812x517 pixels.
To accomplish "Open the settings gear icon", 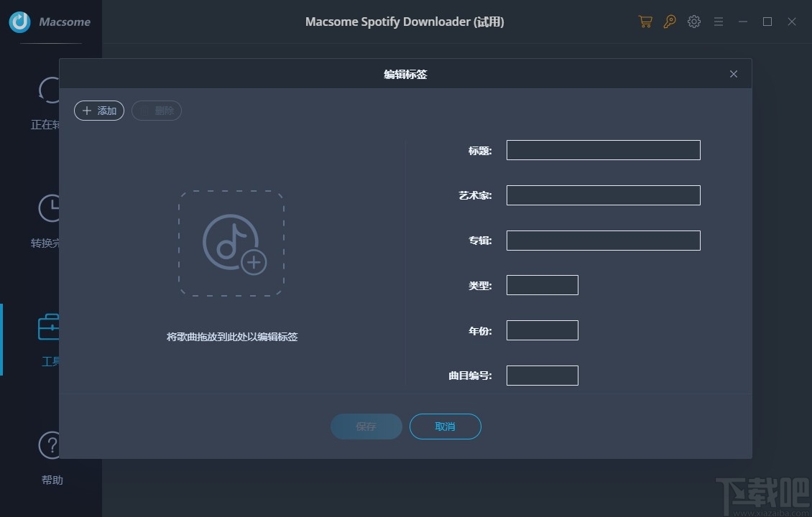I will [693, 22].
